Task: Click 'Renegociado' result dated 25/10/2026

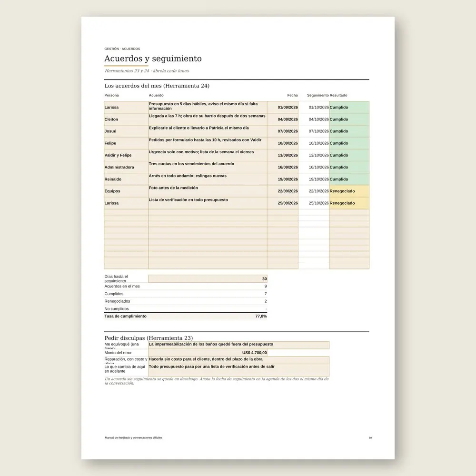Action: [x=349, y=203]
